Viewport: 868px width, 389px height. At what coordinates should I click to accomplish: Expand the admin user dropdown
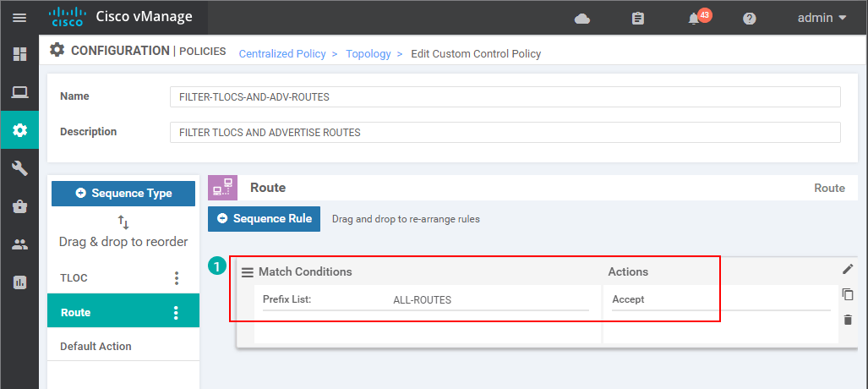822,18
